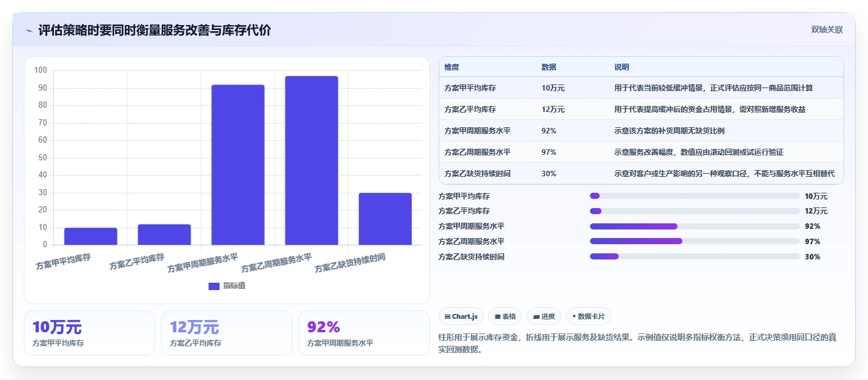Image resolution: width=868 pixels, height=380 pixels.
Task: Click the 表格 chip icon
Action: click(x=497, y=317)
